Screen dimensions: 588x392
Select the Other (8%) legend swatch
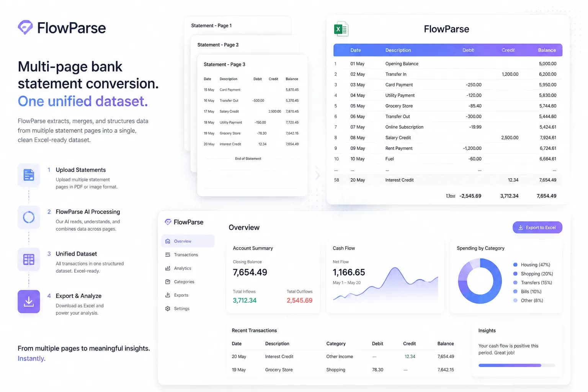(515, 301)
